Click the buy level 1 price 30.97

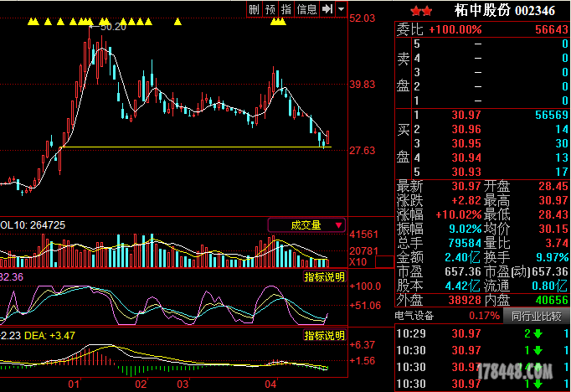[x=466, y=113]
